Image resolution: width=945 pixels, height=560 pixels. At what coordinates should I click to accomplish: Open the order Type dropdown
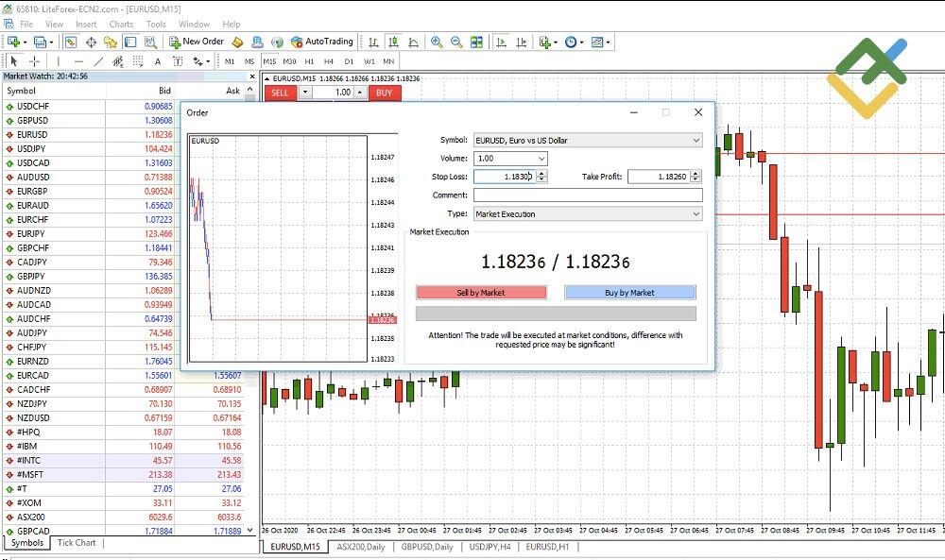point(696,213)
